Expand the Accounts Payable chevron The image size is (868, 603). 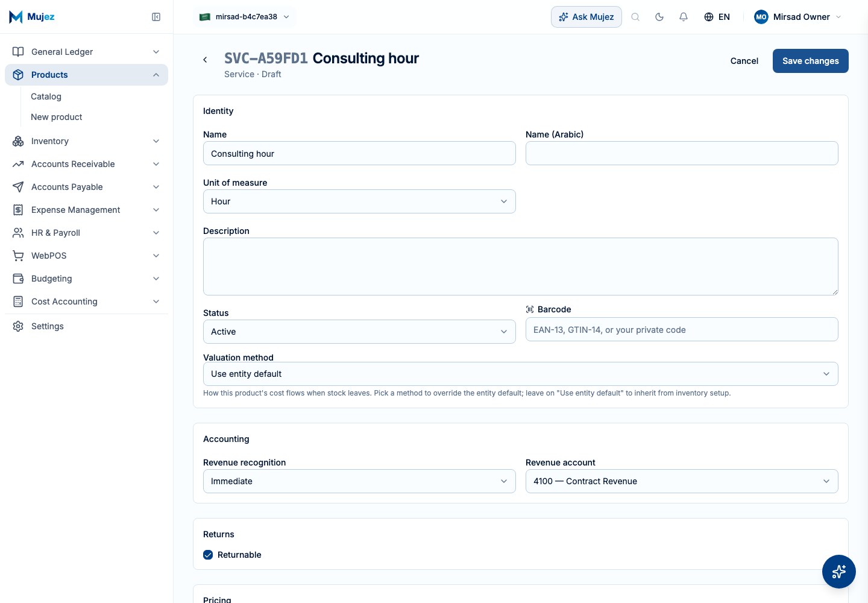[156, 187]
